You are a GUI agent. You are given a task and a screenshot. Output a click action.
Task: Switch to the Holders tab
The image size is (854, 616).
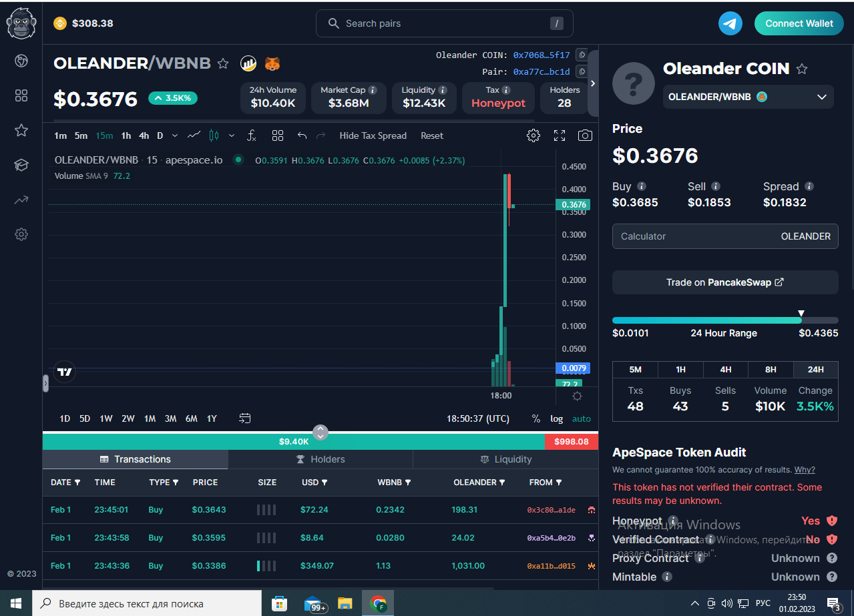pyautogui.click(x=321, y=459)
